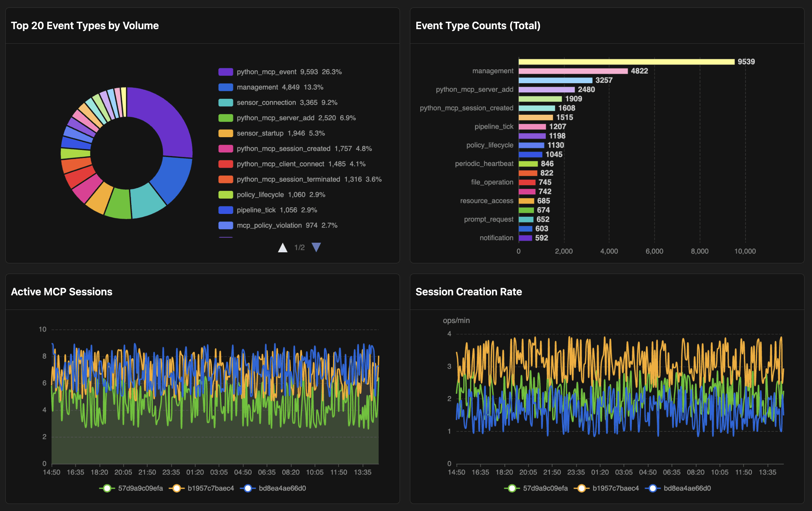This screenshot has height=511, width=812.
Task: Click mcp_policy_violation legend entry
Action: coord(269,225)
